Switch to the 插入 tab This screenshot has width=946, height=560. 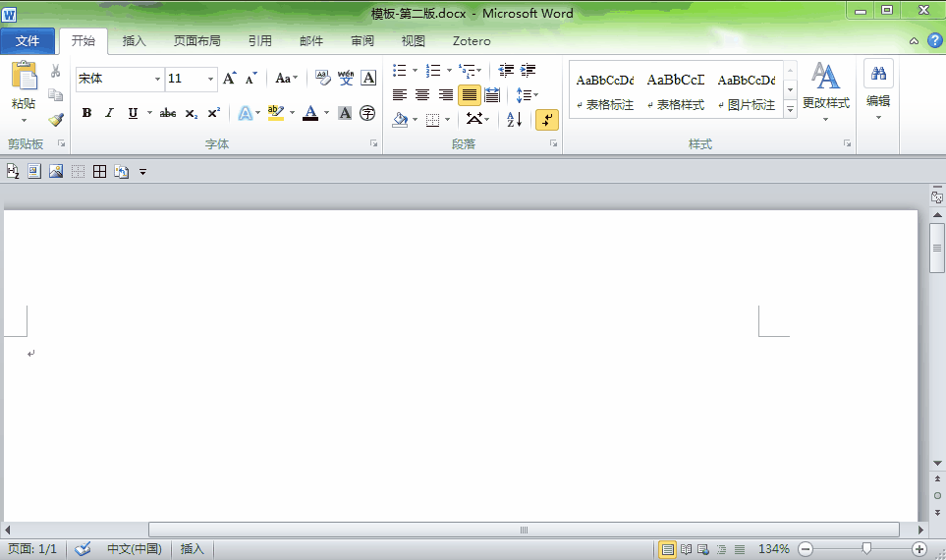(134, 41)
